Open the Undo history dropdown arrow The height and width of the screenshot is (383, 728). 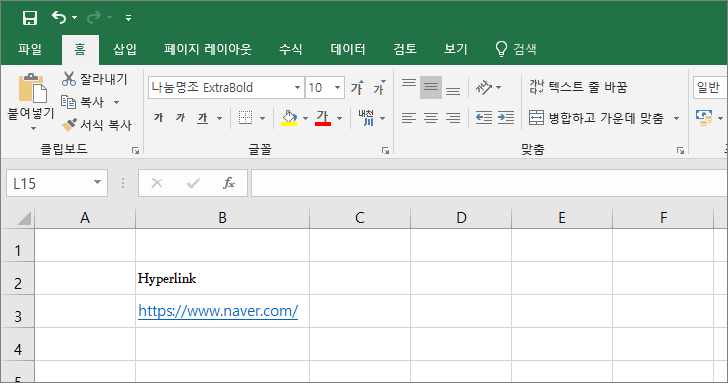coord(74,18)
